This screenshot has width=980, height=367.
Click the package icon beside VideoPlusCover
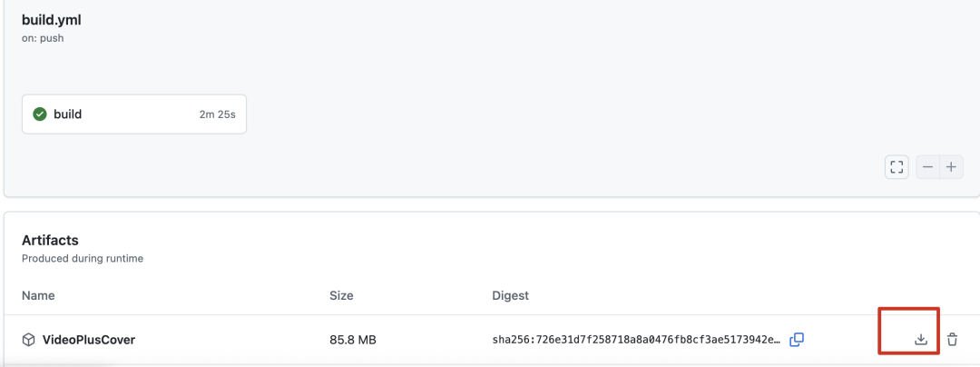coord(28,340)
